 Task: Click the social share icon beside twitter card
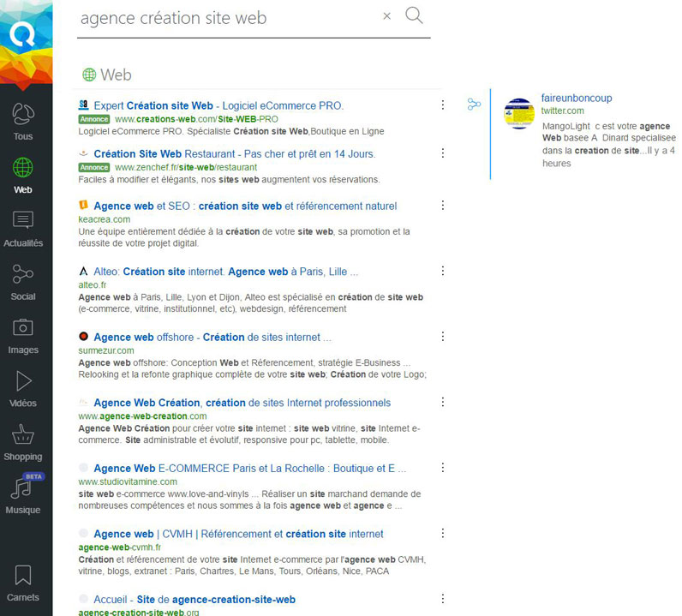point(474,105)
